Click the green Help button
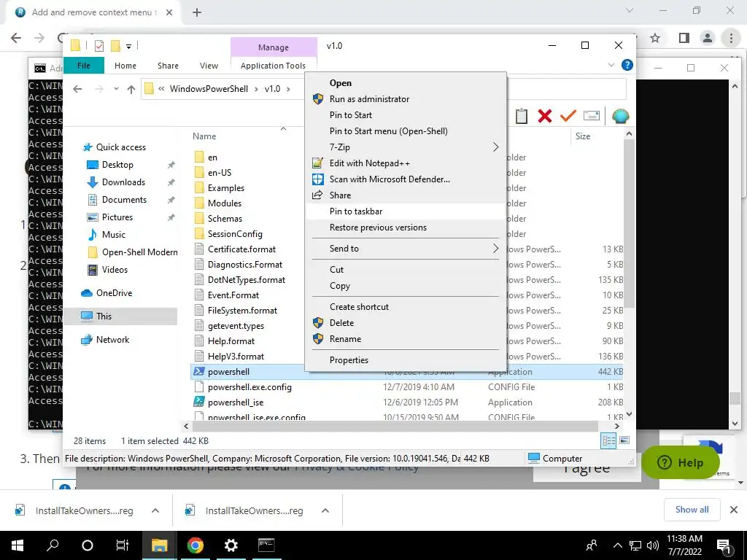The height and width of the screenshot is (560, 747). tap(680, 463)
